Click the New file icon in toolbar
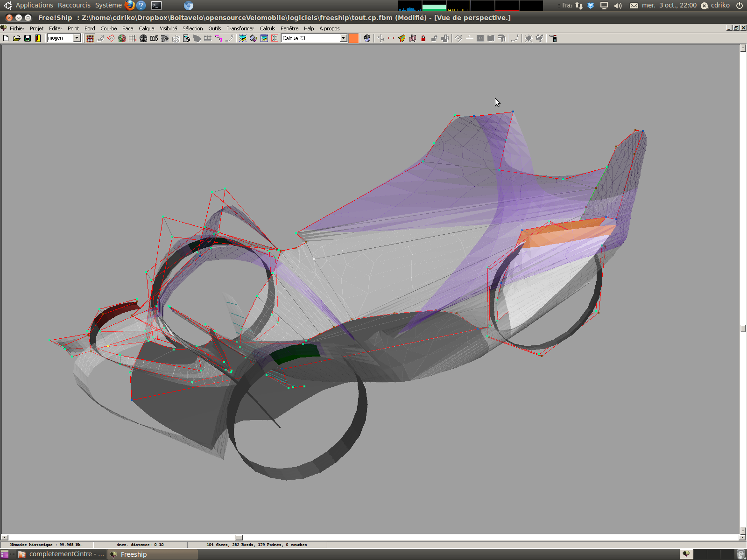Viewport: 747px width, 560px height. click(x=6, y=38)
